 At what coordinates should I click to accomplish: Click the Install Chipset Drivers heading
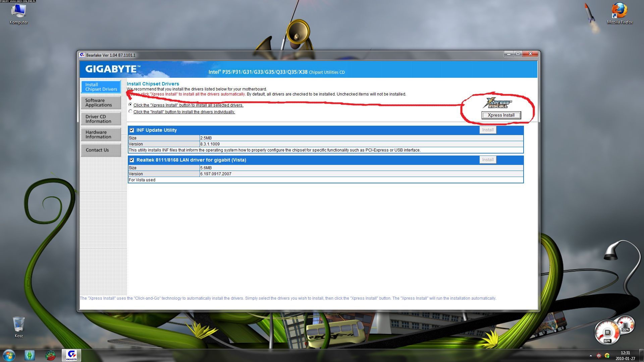[x=153, y=84]
